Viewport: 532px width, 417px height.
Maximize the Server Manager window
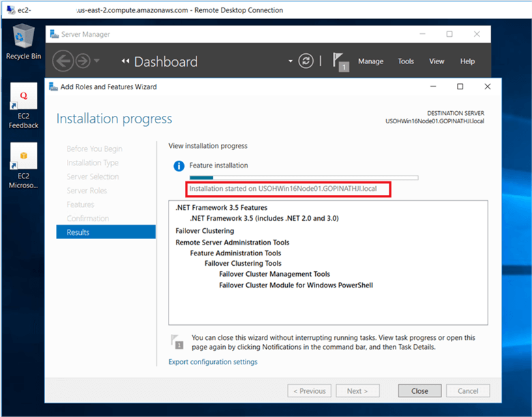449,34
